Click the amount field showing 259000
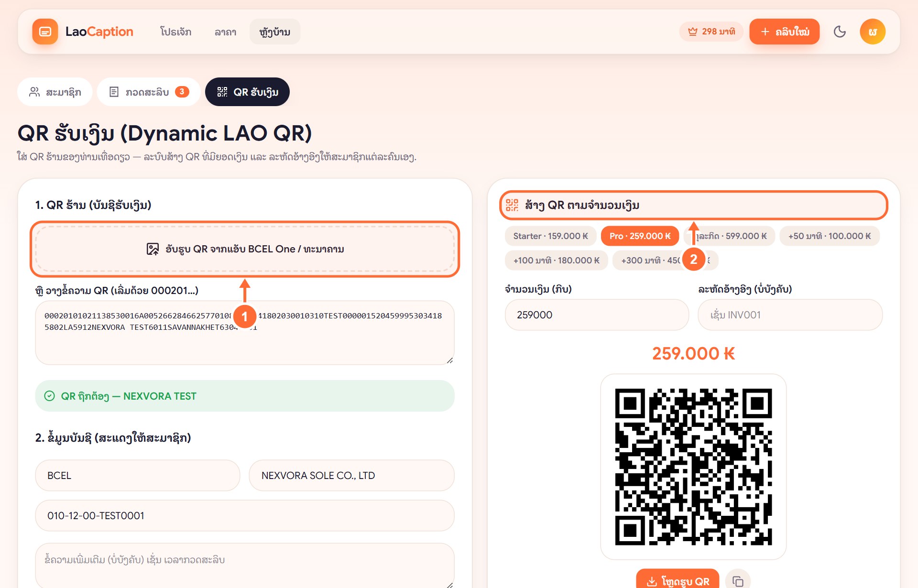 pos(597,315)
